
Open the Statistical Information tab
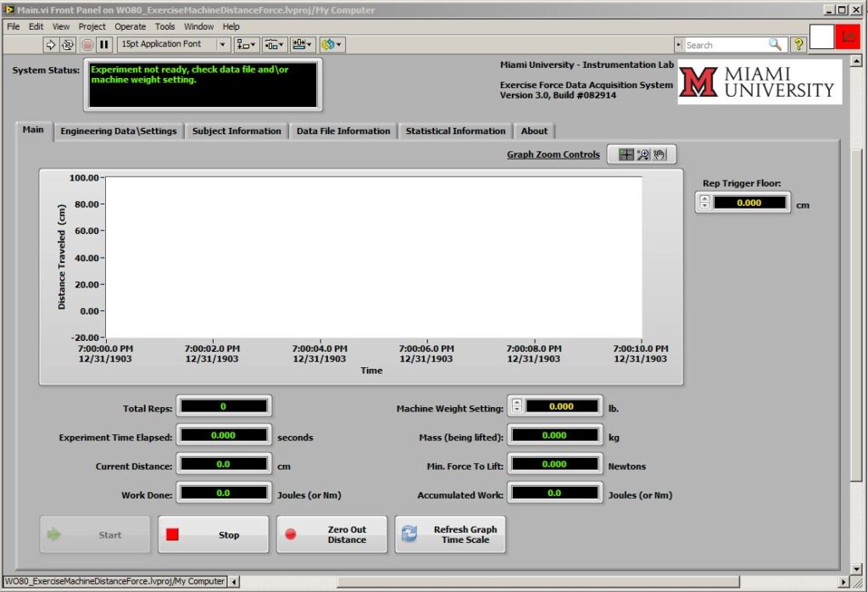click(x=455, y=131)
